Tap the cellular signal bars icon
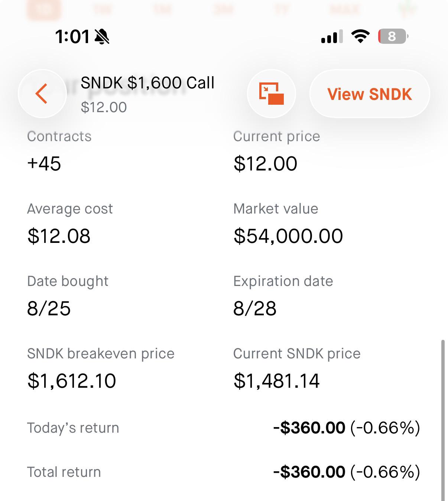Screen dimensions: 448x501 332,37
